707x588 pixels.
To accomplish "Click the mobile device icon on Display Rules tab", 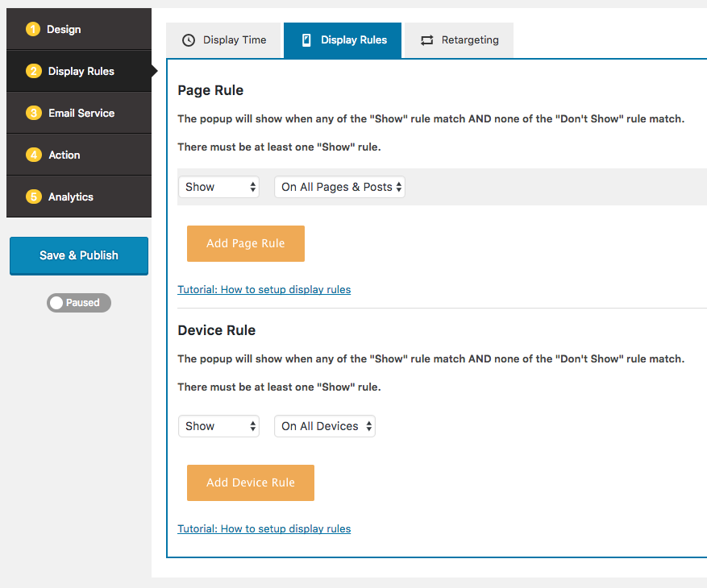I will click(306, 40).
